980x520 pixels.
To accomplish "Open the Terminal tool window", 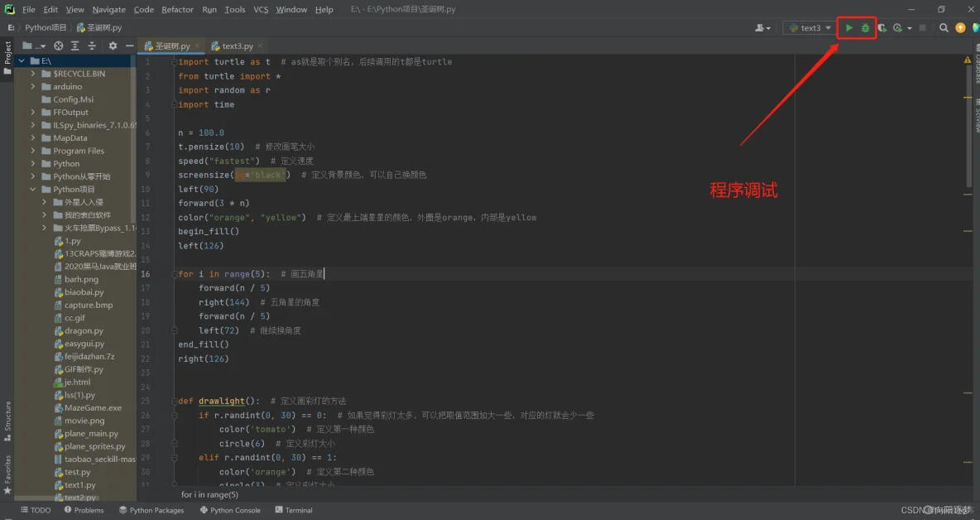I will tap(294, 510).
